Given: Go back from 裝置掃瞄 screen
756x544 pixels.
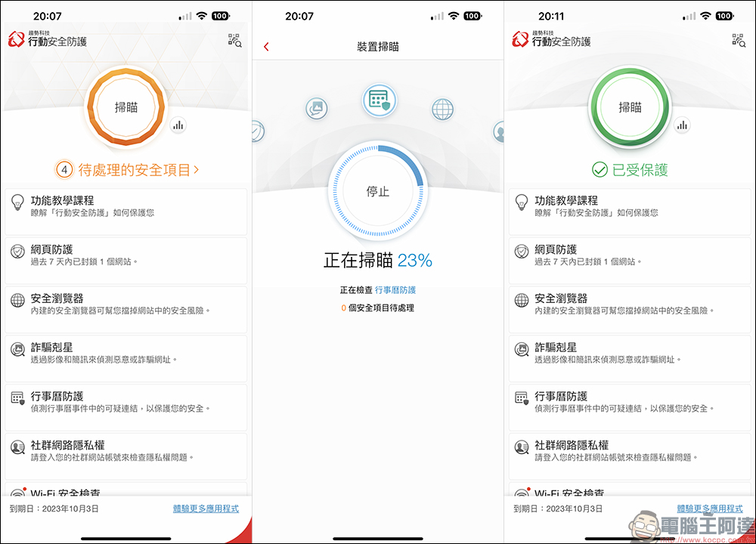Looking at the screenshot, I should click(266, 47).
